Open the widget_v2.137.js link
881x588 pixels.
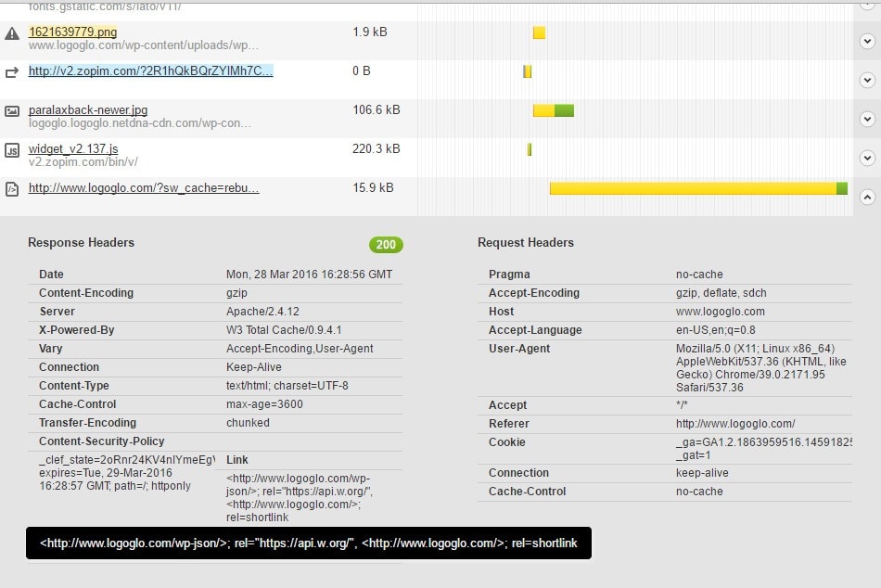point(73,149)
